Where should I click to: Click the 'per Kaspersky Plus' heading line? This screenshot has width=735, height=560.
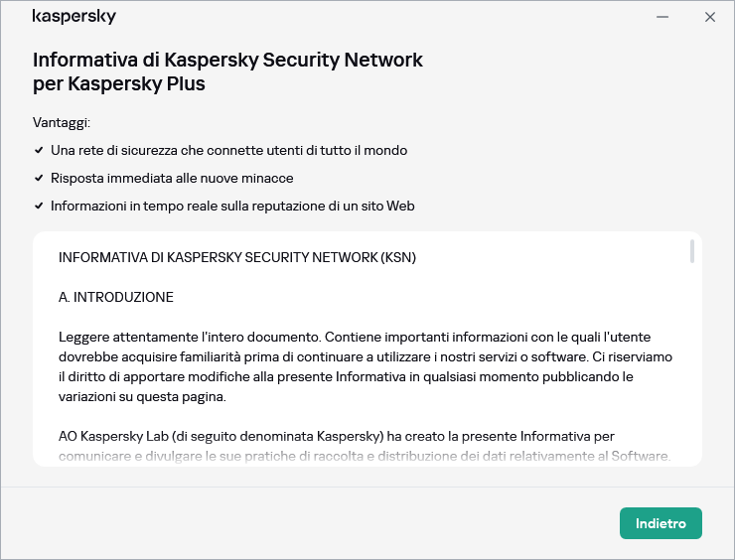(x=119, y=83)
